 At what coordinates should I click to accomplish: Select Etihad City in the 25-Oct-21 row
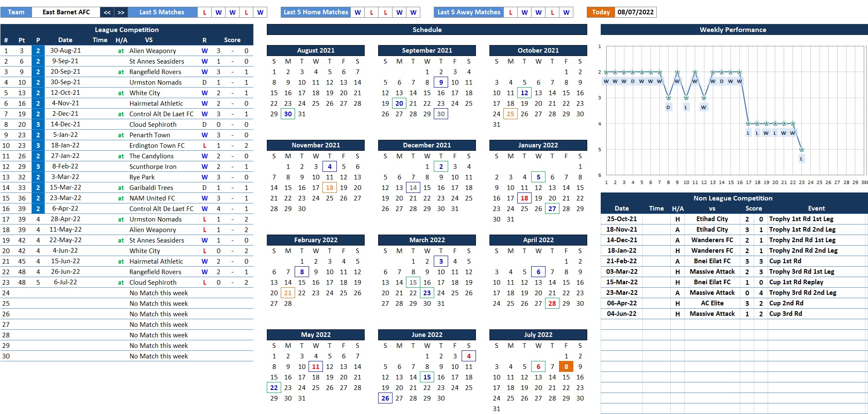(x=712, y=219)
